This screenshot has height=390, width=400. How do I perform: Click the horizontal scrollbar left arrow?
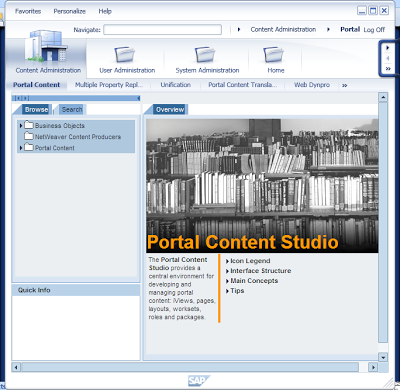(16, 367)
